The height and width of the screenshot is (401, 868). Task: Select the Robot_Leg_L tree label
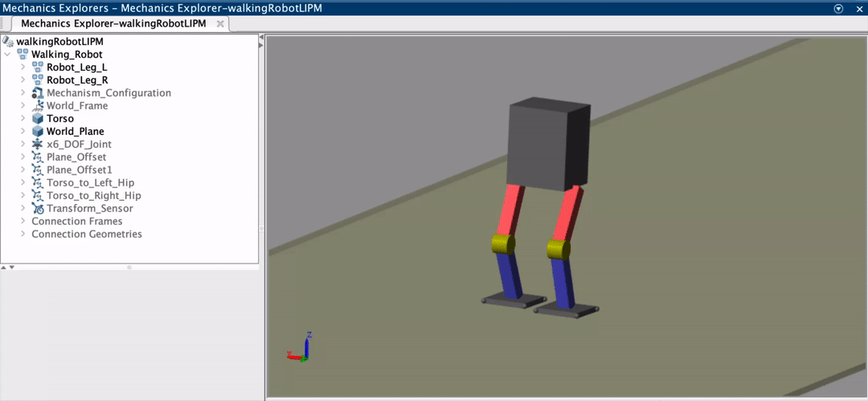(77, 67)
